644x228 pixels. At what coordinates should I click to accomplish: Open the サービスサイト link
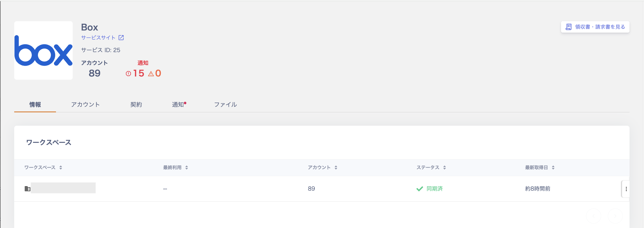click(x=98, y=38)
